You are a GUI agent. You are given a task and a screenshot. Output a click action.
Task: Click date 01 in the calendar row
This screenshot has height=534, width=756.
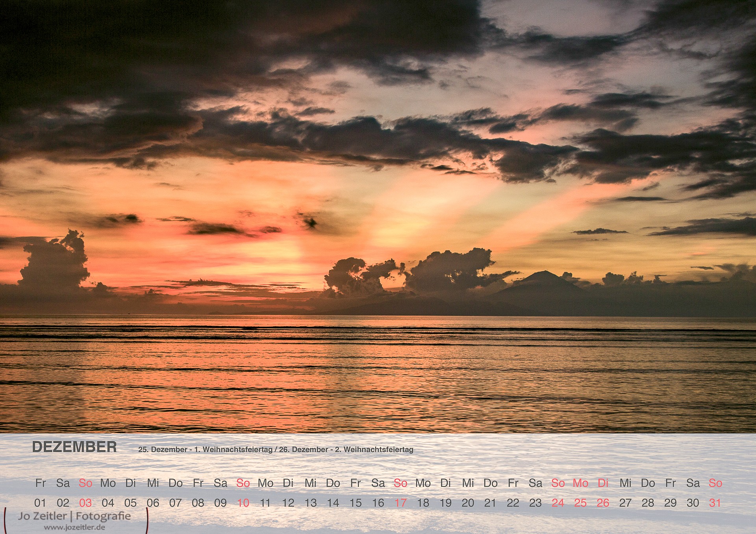pos(40,503)
